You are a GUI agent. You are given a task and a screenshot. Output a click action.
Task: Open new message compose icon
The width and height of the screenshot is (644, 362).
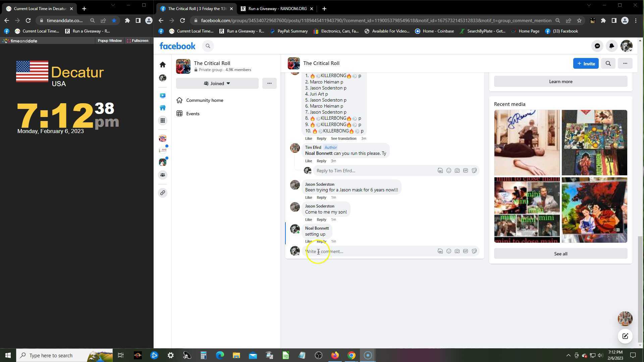point(625,336)
